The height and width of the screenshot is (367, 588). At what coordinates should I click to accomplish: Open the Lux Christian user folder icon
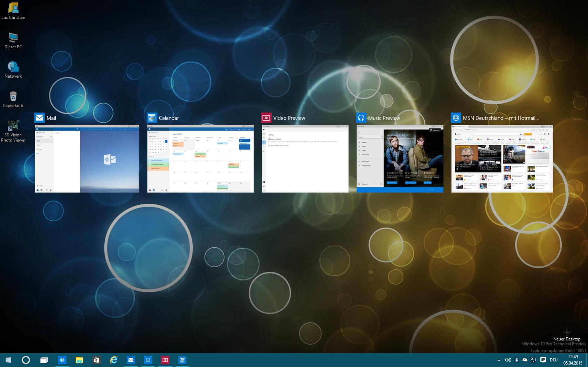pyautogui.click(x=13, y=10)
